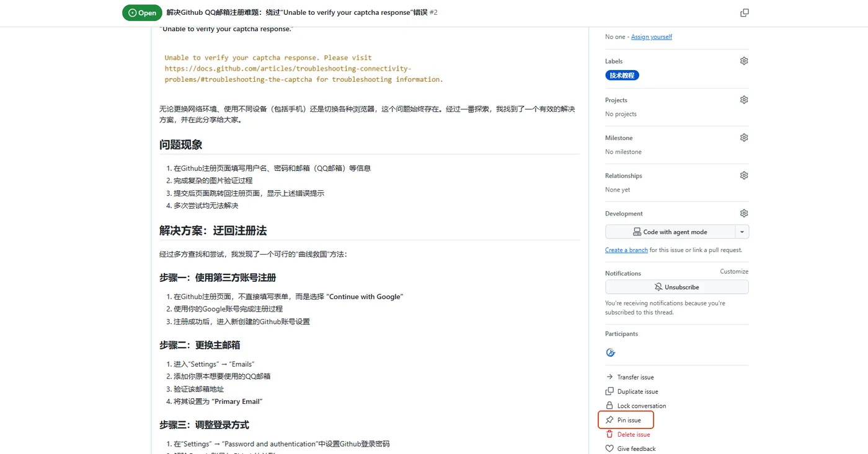Click Lock conversation

pyautogui.click(x=636, y=406)
